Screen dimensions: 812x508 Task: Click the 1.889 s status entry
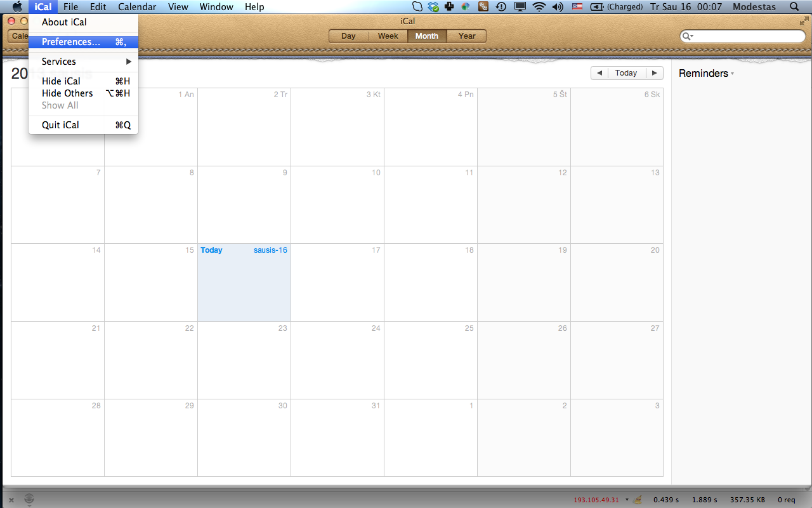[x=705, y=500]
